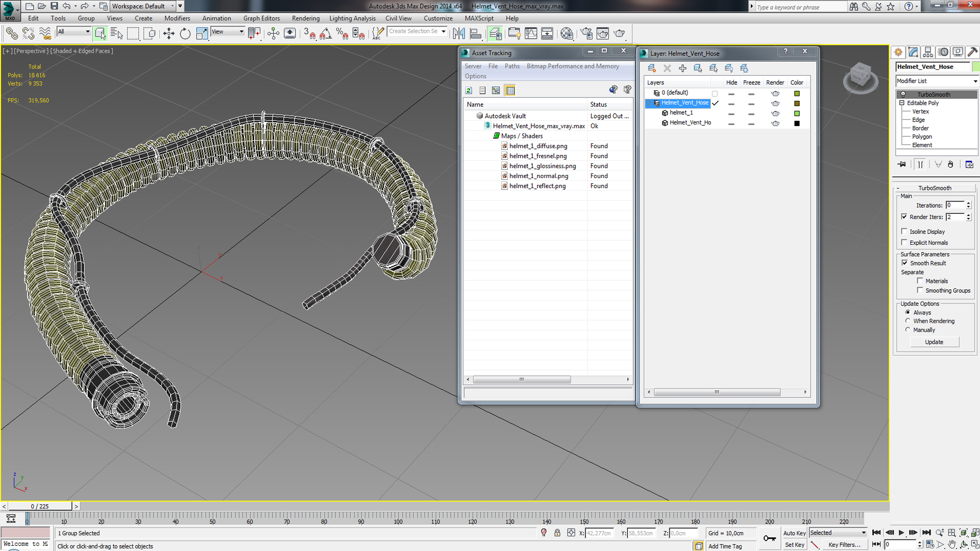Open the Modifier List dropdown
980x551 pixels.
(937, 81)
